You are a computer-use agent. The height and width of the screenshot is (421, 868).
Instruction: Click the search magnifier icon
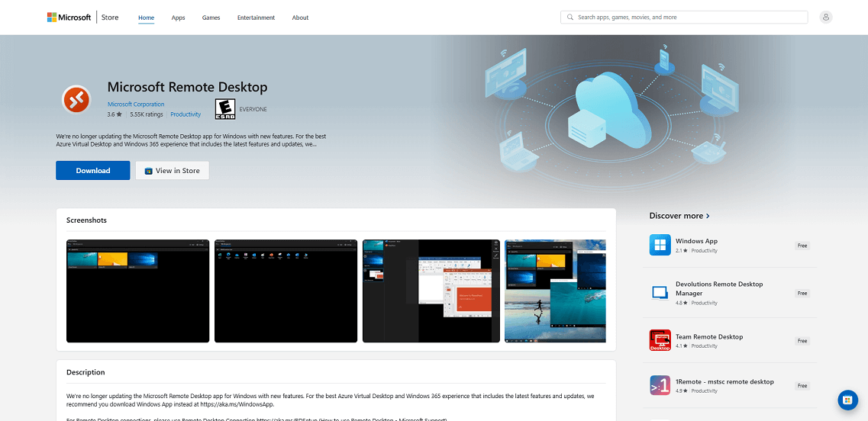[570, 17]
